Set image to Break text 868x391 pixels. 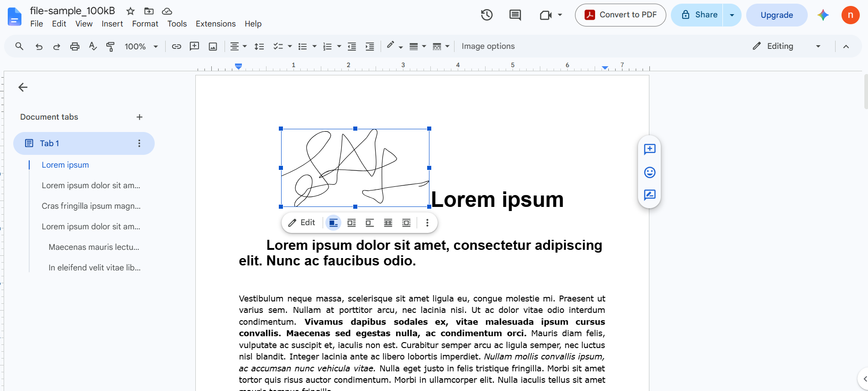point(370,223)
